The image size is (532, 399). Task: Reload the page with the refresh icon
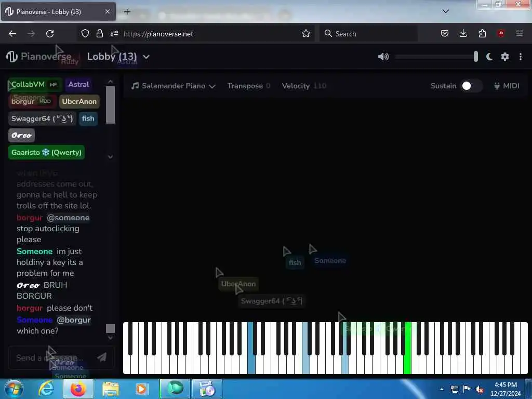coord(50,34)
